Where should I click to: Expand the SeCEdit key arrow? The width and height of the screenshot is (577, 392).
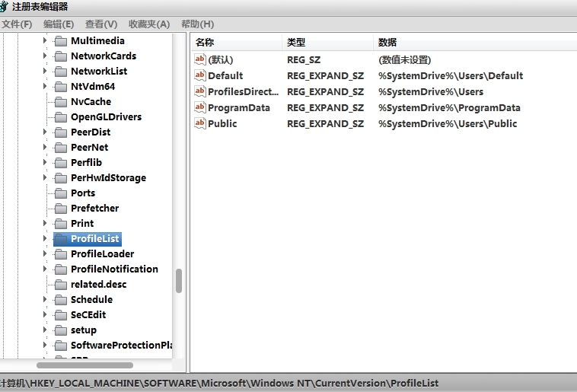pyautogui.click(x=45, y=314)
